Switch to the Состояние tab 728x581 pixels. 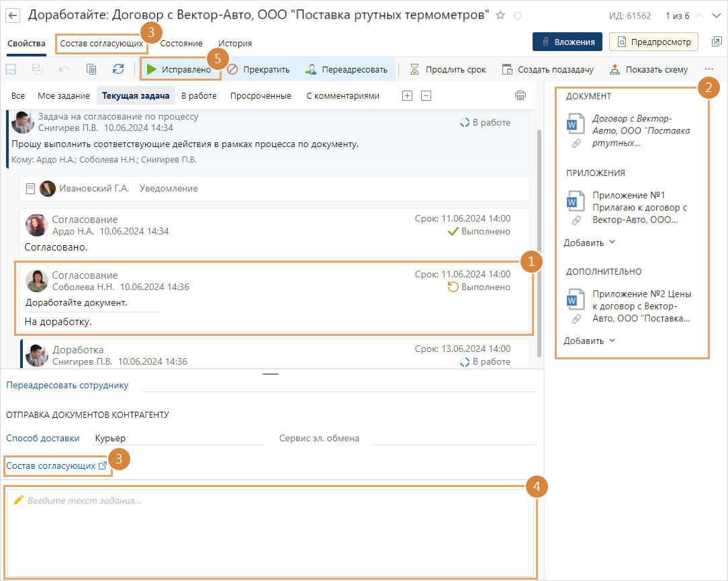[181, 43]
